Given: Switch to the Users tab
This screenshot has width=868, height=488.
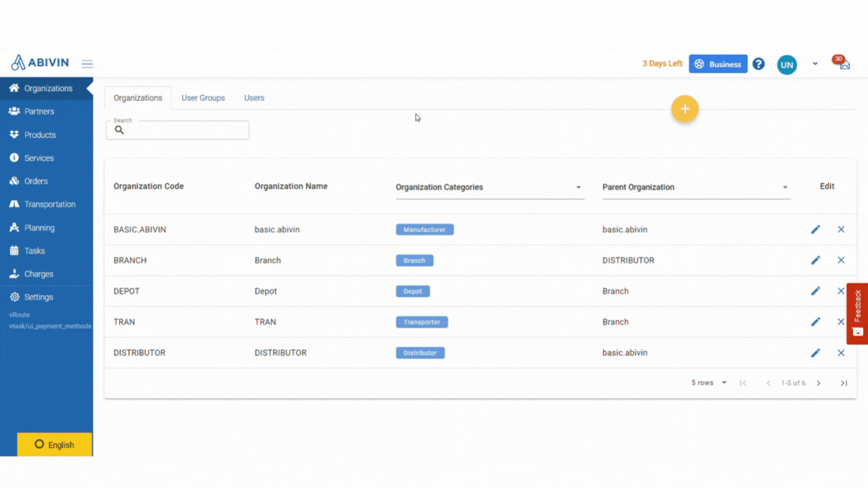Looking at the screenshot, I should [254, 98].
